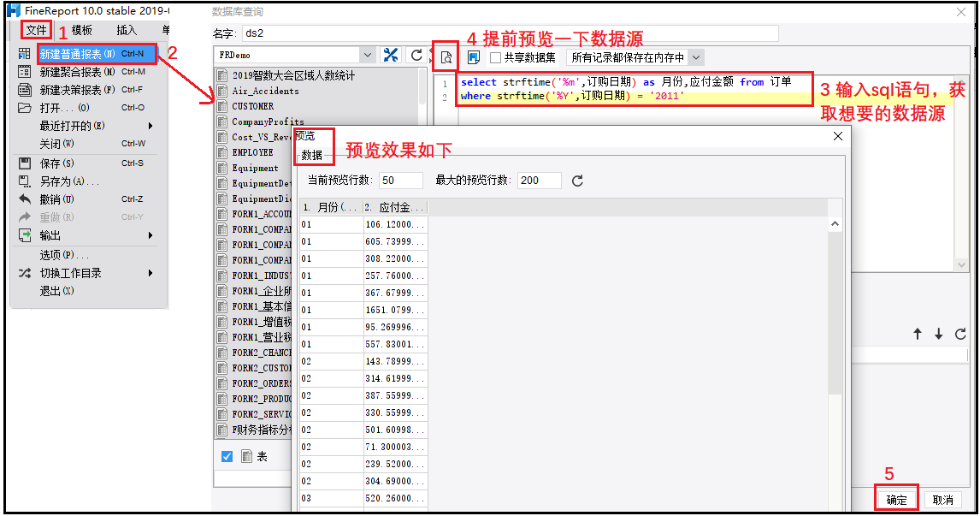The width and height of the screenshot is (980, 516).
Task: Select the cell 1651.0799 in preview
Action: pos(395,310)
